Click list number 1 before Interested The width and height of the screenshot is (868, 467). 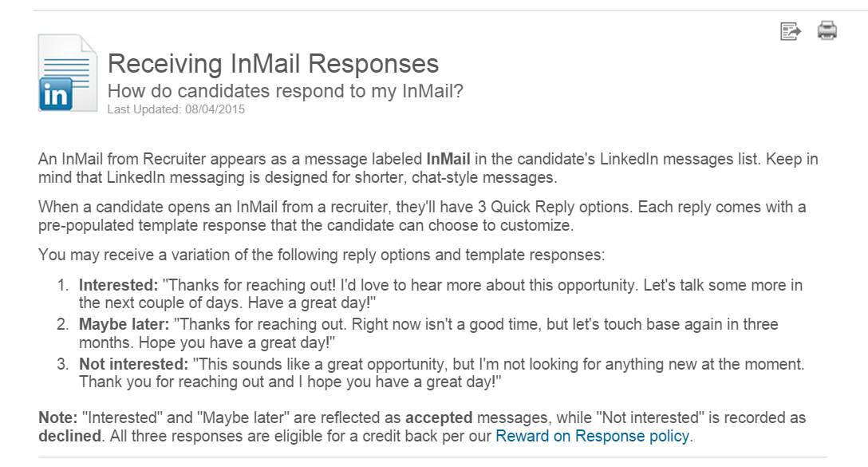coord(63,285)
